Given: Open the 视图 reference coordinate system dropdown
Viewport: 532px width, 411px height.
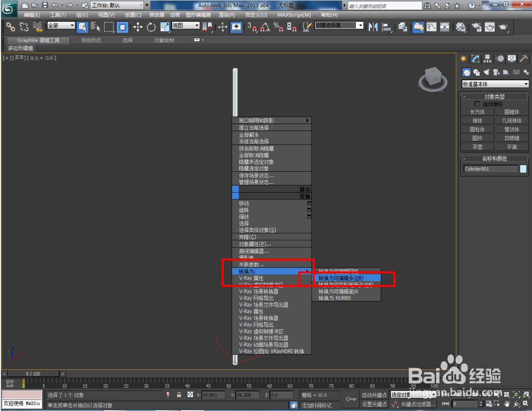Looking at the screenshot, I should coord(185,25).
